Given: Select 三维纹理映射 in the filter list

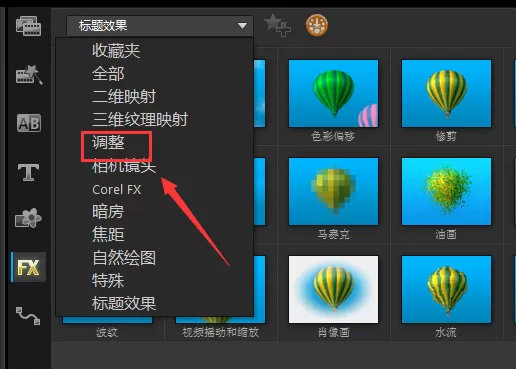Looking at the screenshot, I should (x=140, y=119).
